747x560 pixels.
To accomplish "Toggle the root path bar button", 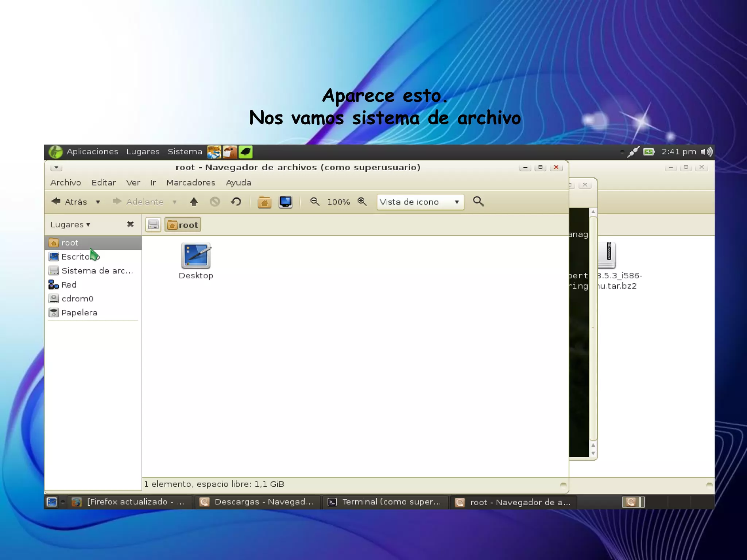I will pos(183,225).
